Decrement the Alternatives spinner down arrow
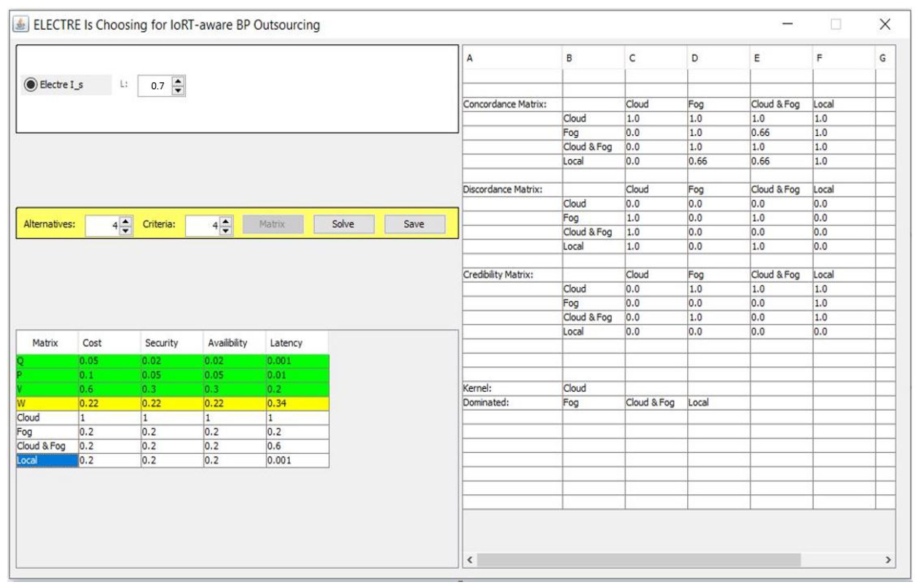Screen dimensions: 919x588 coord(126,231)
